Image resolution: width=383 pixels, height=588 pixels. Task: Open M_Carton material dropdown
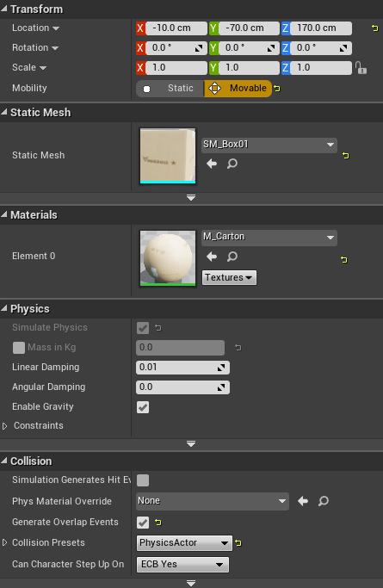tap(269, 238)
